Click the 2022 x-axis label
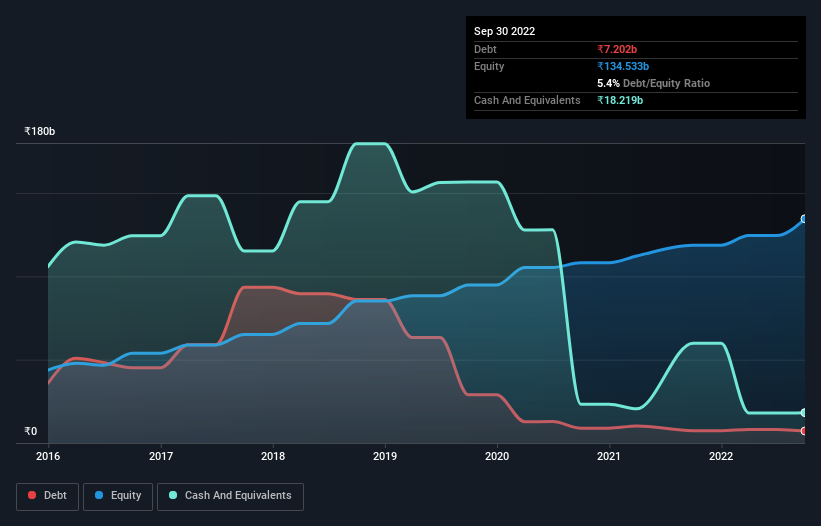This screenshot has width=821, height=526. 721,456
